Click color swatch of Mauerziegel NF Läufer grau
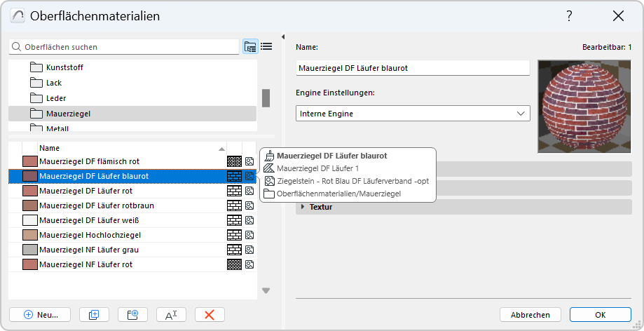Screen dimensions: 644x331 click(x=29, y=250)
